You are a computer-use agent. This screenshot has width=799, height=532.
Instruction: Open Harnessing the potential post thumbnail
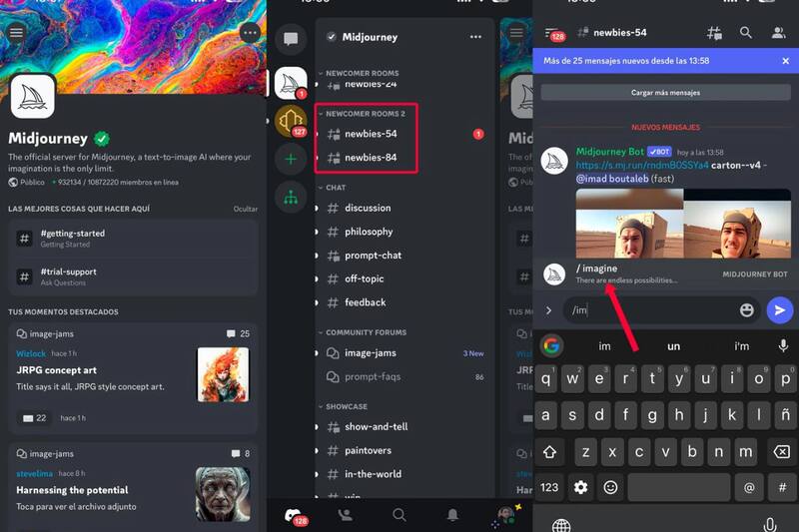tap(223, 494)
